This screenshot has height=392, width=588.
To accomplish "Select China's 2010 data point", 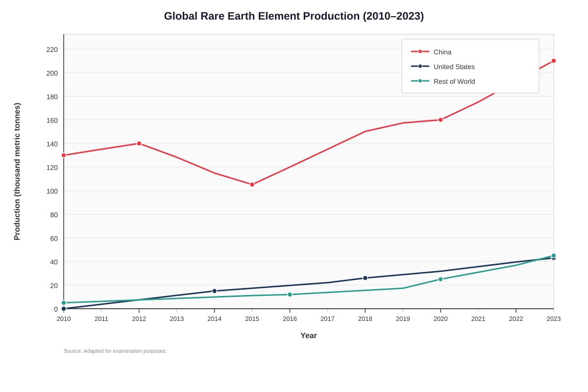I will tap(64, 155).
